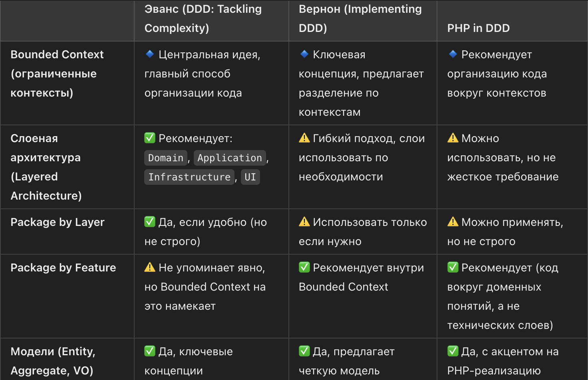Click the green checkmark before "Да, с акцентом на"
The height and width of the screenshot is (380, 588).
click(x=453, y=351)
